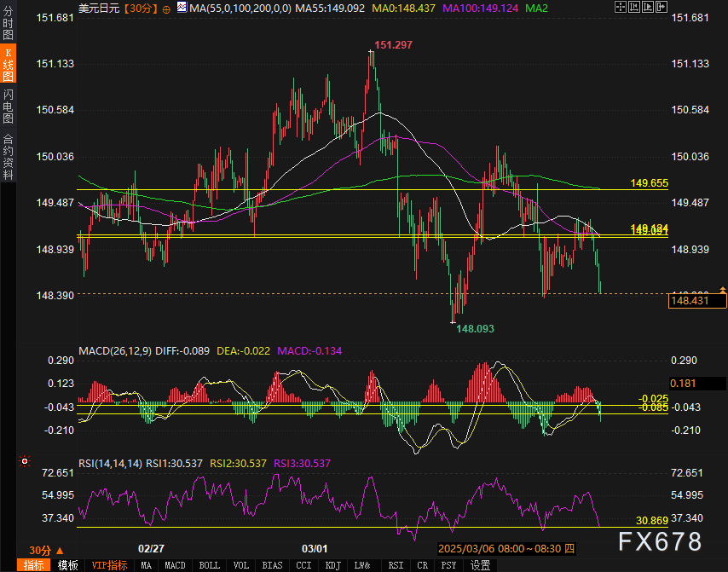Click the 设置 settings button

(480, 565)
